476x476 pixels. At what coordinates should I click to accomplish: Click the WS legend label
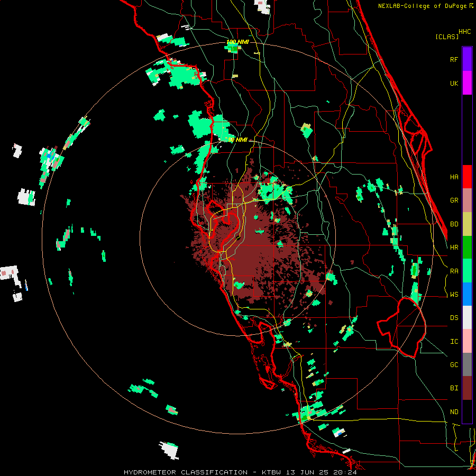pyautogui.click(x=454, y=295)
